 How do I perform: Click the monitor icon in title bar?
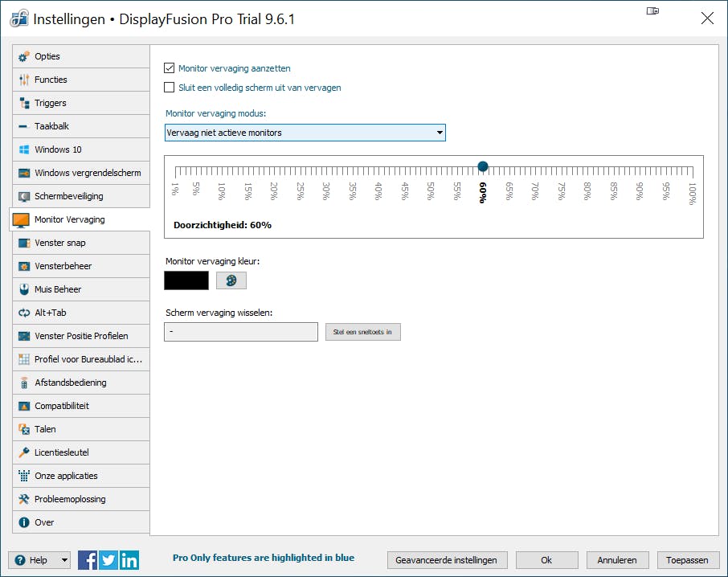(652, 11)
